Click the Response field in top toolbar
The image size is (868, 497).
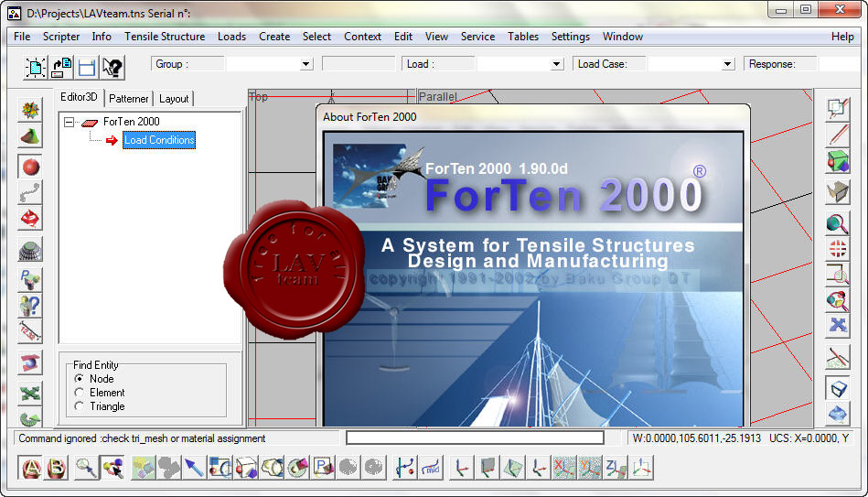pyautogui.click(x=840, y=64)
